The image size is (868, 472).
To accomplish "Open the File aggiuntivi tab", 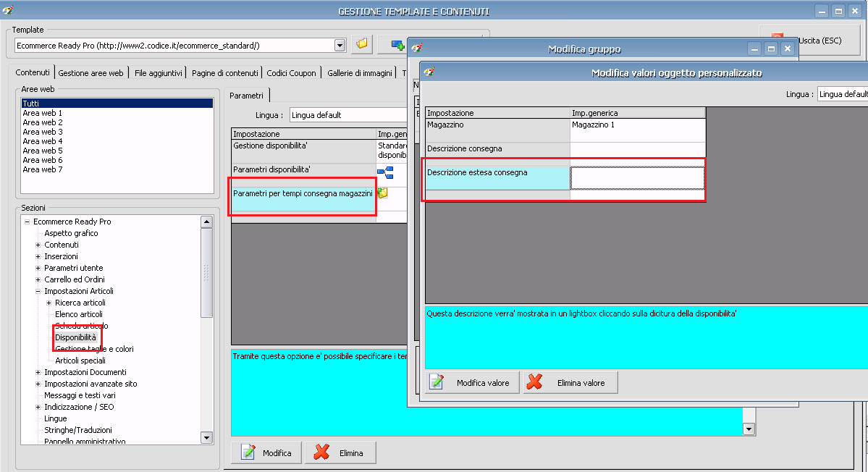I will (159, 73).
